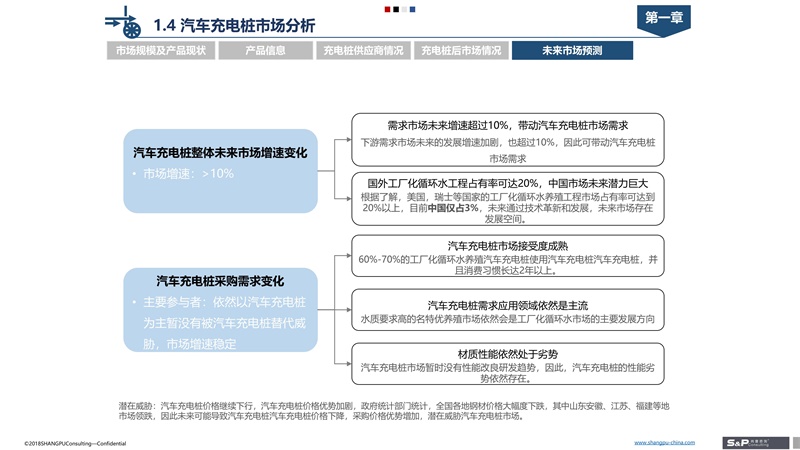Select the red square at top center
This screenshot has width=800, height=450.
388,9
